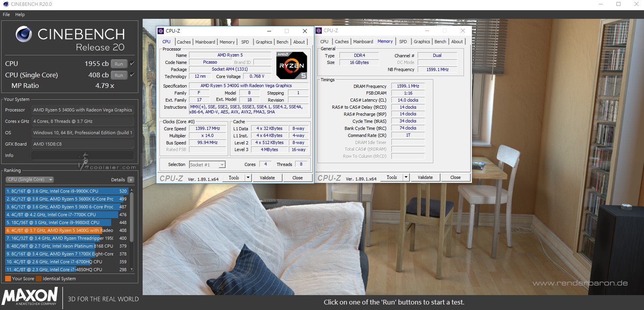Select ranking row AMD Ryzen 5 3600X 6-Core

point(67,199)
